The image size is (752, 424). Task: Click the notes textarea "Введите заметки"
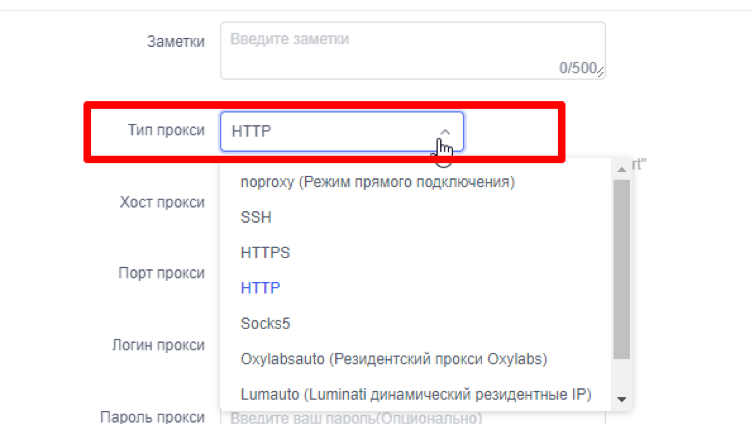click(412, 50)
